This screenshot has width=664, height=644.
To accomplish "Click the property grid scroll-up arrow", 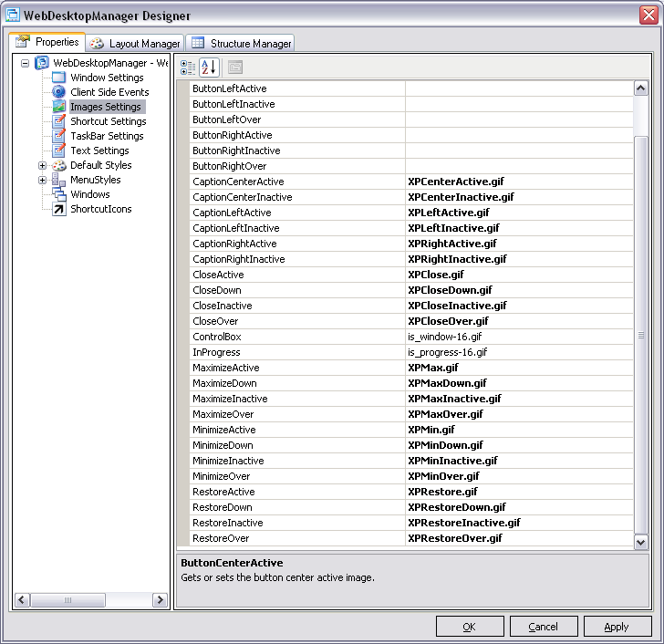I will (640, 88).
